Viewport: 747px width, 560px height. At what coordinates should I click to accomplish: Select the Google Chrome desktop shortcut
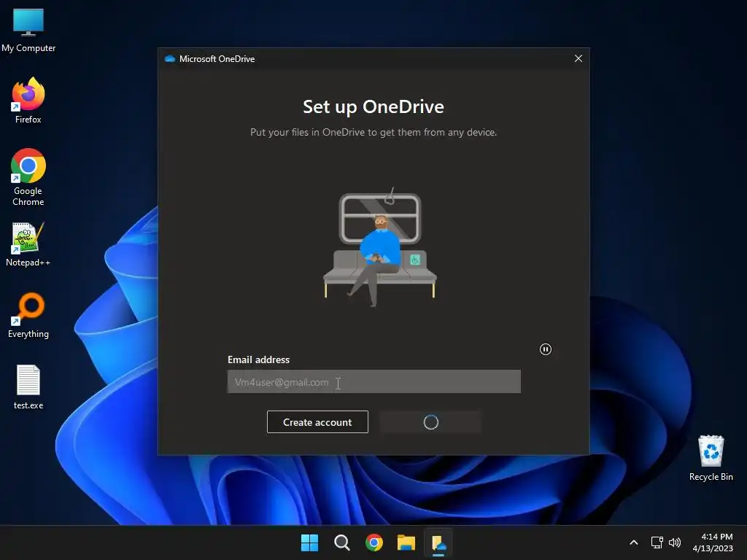tap(28, 177)
